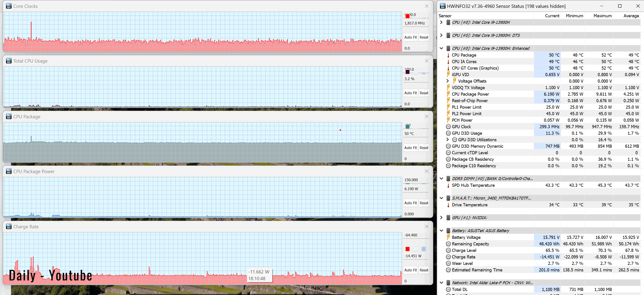
Task: Expand the Voltage Offsets sub-item
Action: pyautogui.click(x=448, y=81)
